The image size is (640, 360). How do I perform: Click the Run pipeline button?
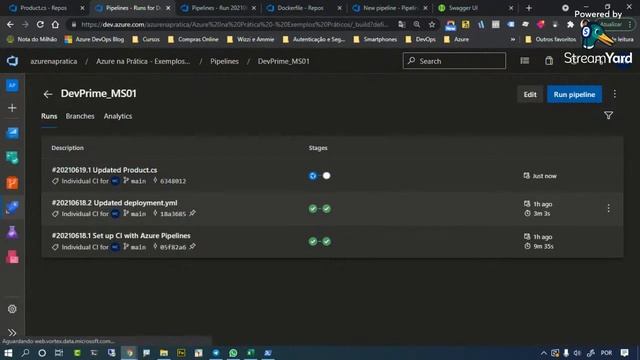click(574, 94)
